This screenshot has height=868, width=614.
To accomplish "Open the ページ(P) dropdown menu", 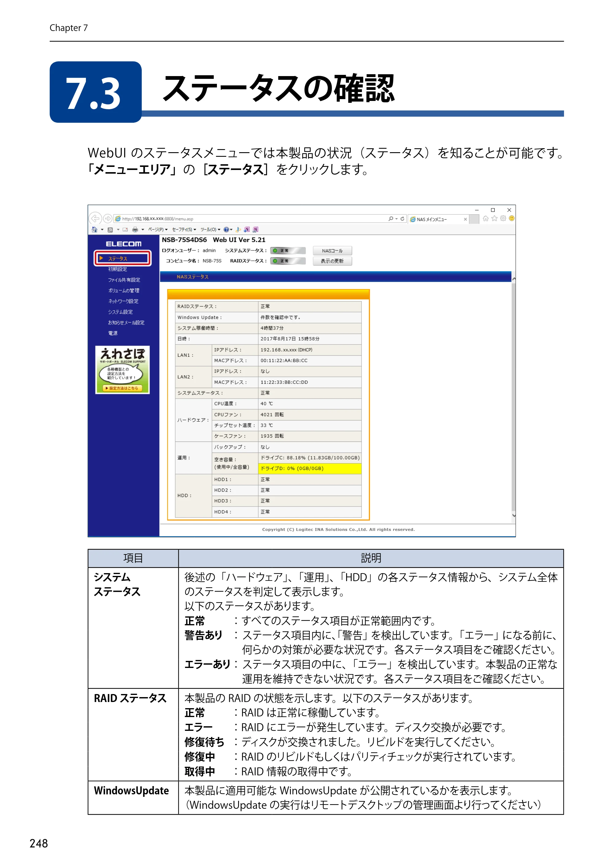I will click(158, 230).
